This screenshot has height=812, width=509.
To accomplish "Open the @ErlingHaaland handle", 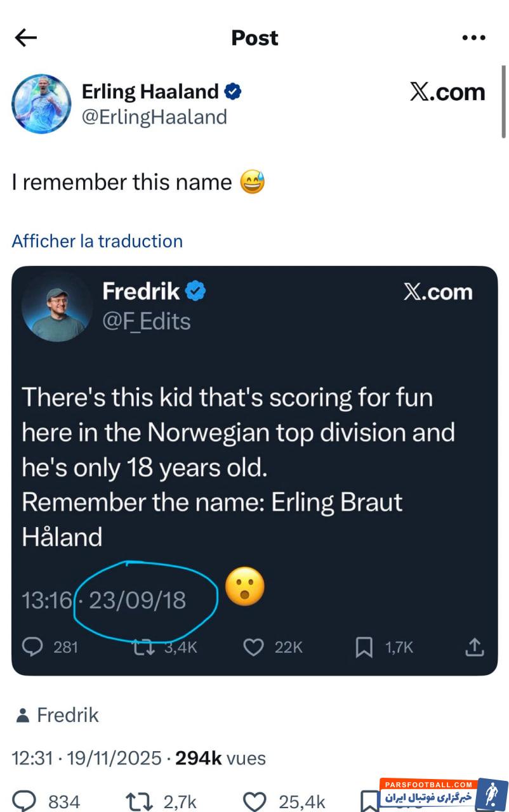I will 154,117.
